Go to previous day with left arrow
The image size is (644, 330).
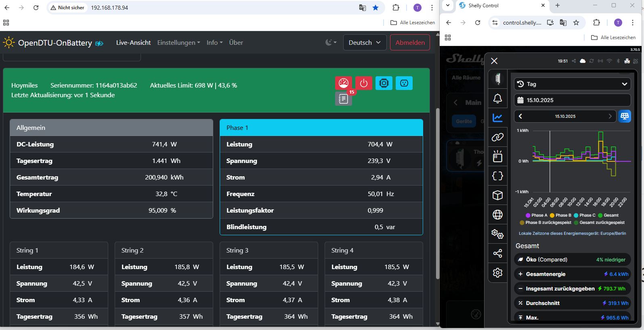point(520,116)
